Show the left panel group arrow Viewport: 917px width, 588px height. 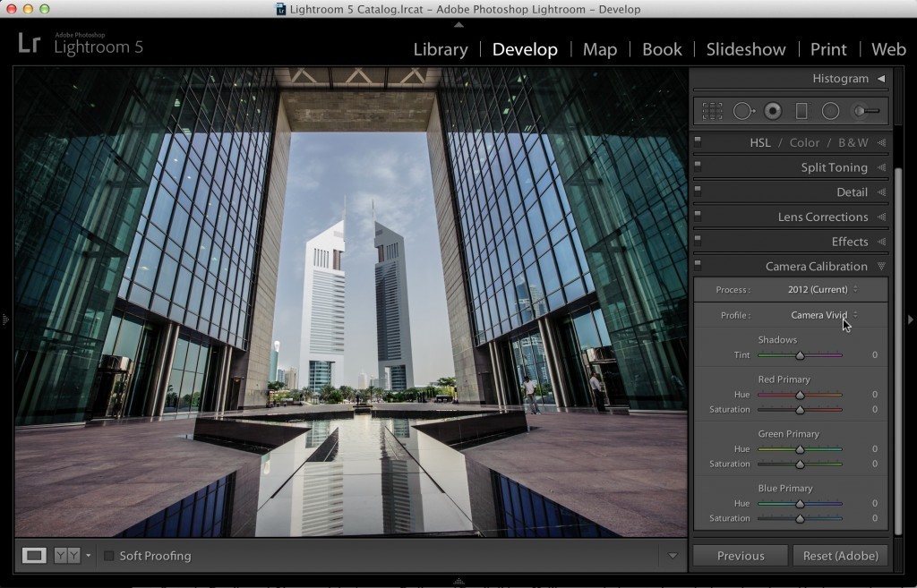(x=5, y=320)
